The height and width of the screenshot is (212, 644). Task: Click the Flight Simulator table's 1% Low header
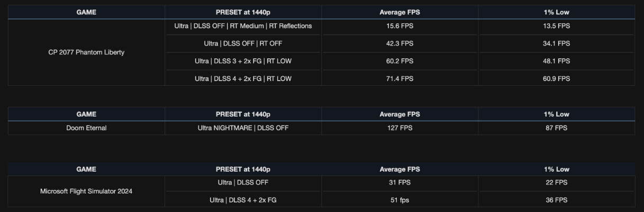pyautogui.click(x=556, y=169)
